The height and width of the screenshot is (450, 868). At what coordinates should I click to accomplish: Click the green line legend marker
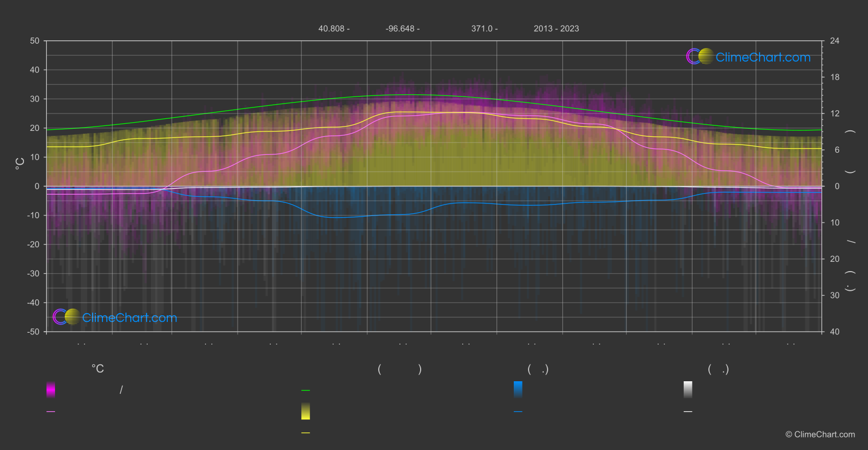pyautogui.click(x=306, y=391)
